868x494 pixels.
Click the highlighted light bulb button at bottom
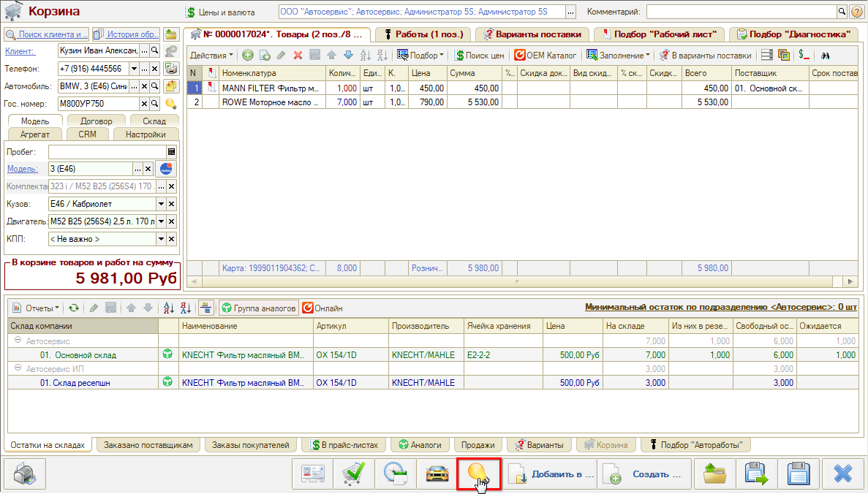click(x=478, y=474)
